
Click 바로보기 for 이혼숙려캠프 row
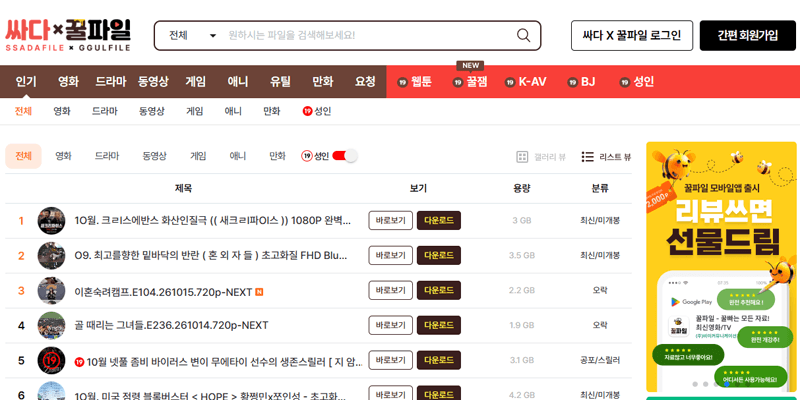[390, 290]
